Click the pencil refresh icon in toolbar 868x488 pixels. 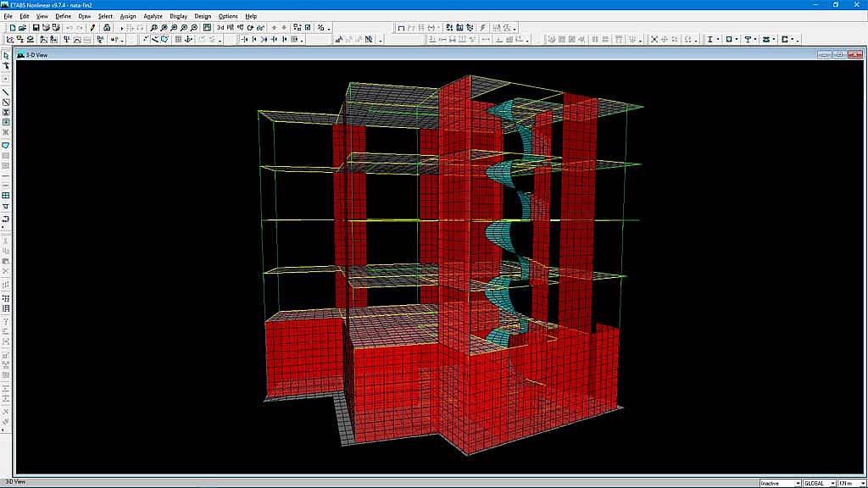(92, 27)
